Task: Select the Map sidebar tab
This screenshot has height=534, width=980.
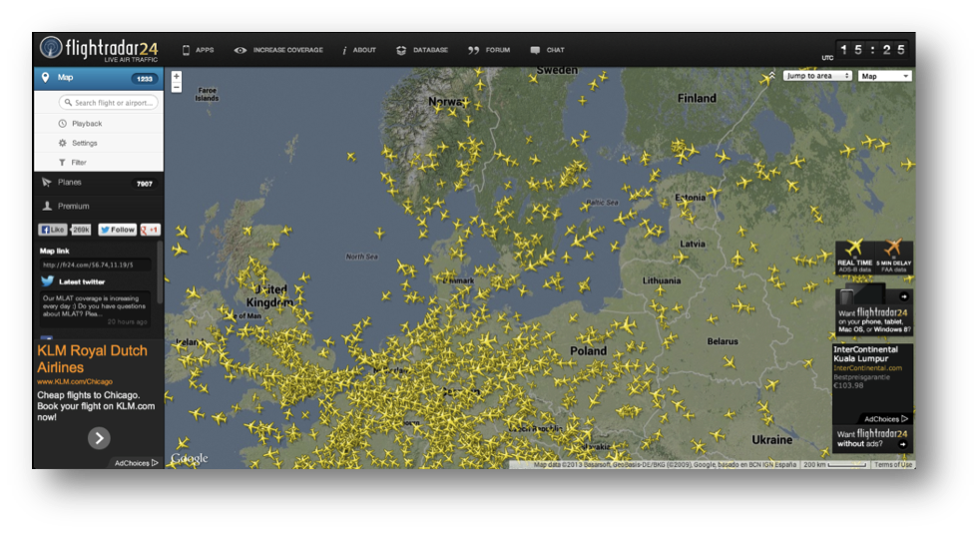Action: 99,78
